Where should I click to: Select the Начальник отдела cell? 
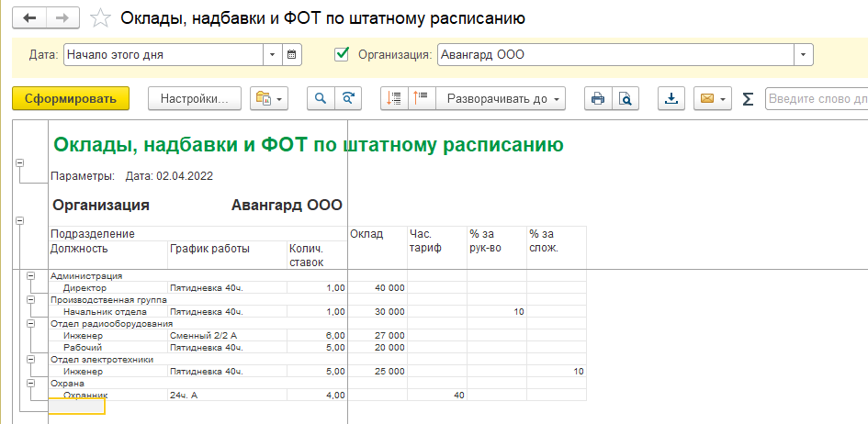tap(108, 311)
